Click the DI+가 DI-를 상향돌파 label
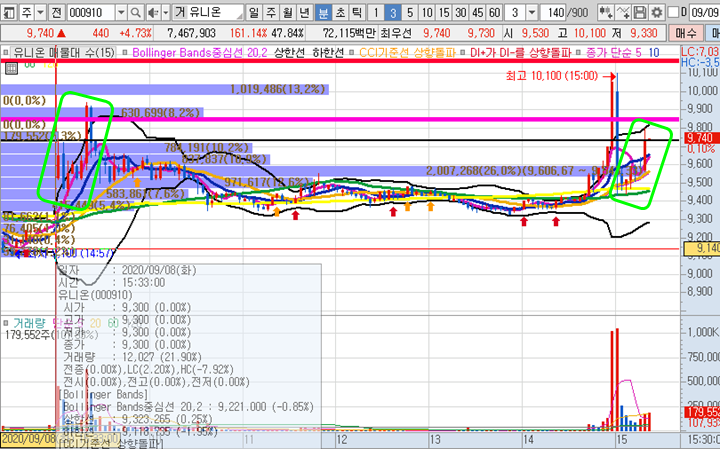 (x=520, y=53)
